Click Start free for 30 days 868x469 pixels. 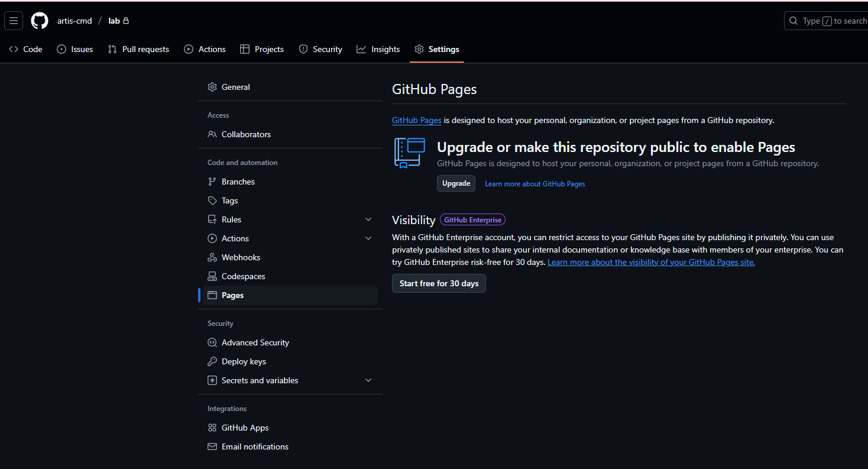(x=439, y=283)
